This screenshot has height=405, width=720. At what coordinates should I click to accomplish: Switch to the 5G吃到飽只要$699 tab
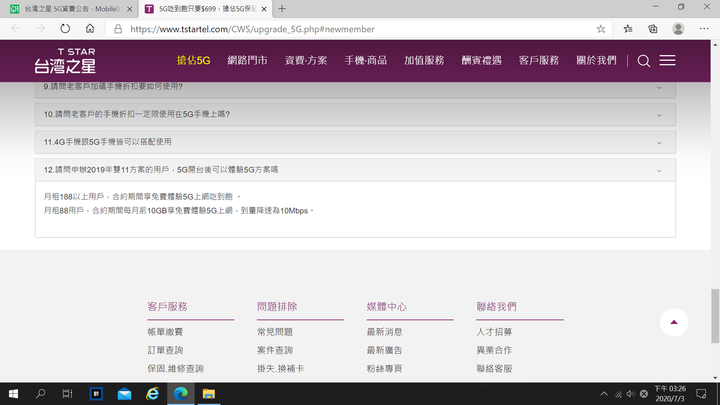(205, 9)
